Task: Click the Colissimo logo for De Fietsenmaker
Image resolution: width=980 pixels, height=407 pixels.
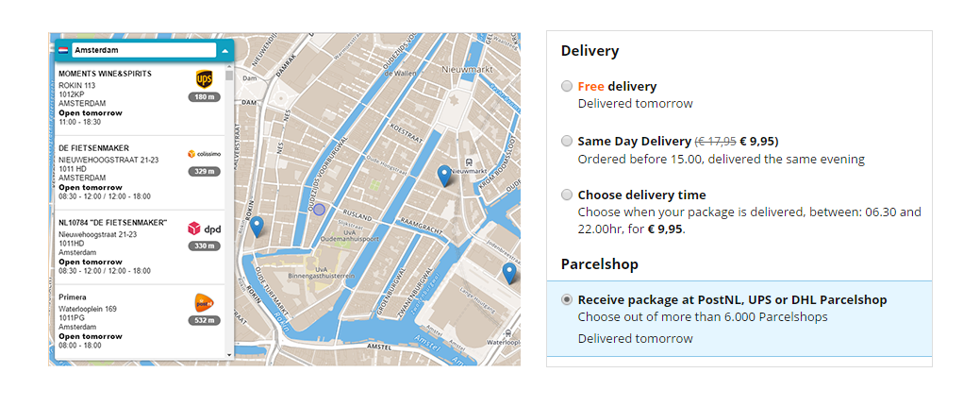Action: pyautogui.click(x=205, y=154)
